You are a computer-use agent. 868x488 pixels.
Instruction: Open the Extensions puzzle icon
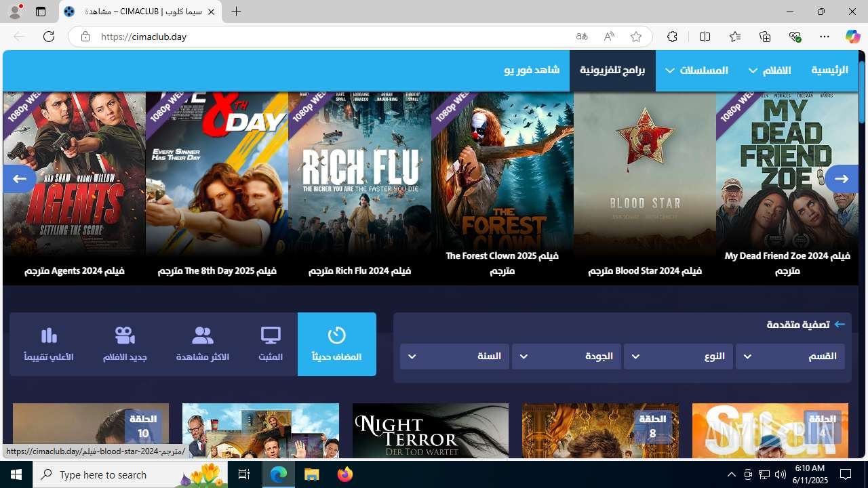(x=672, y=37)
